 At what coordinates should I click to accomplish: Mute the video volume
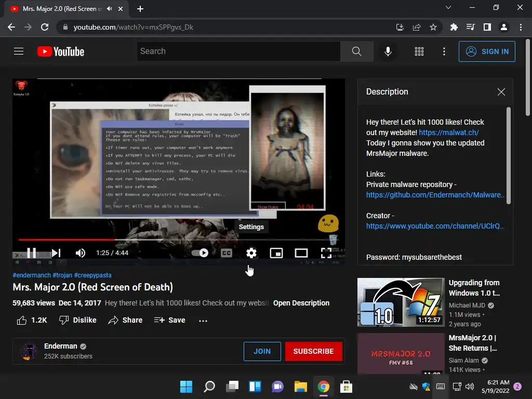pos(81,253)
